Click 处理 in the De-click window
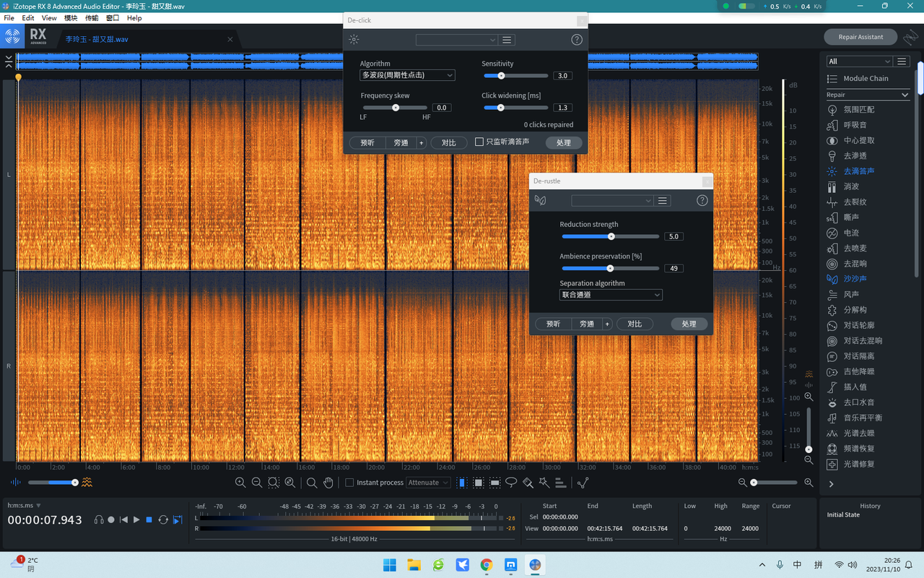924x578 pixels. tap(564, 143)
